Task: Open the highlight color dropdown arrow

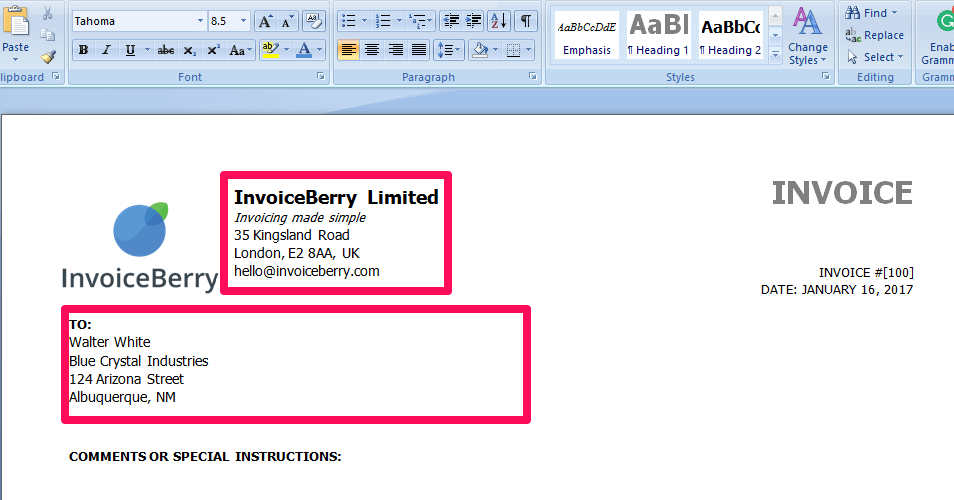Action: tap(287, 50)
